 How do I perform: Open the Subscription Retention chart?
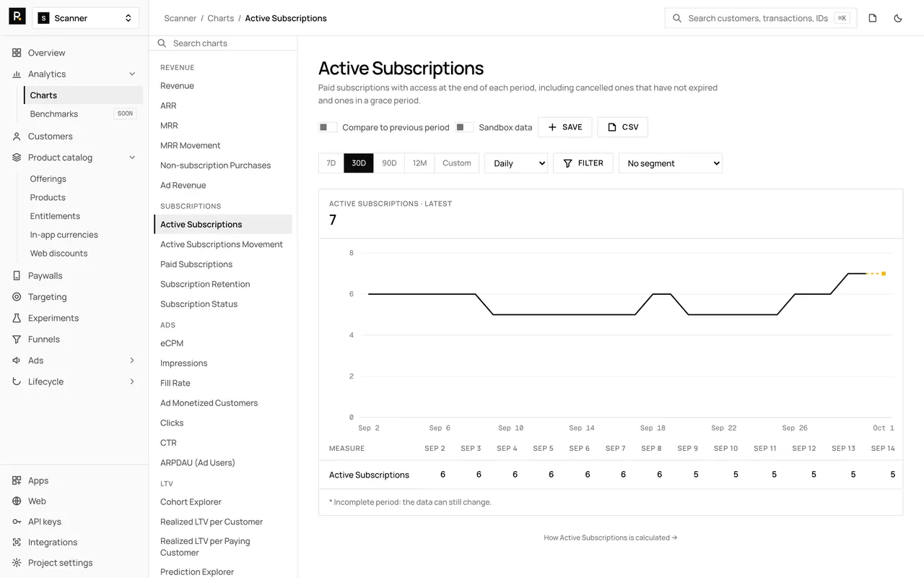tap(205, 284)
